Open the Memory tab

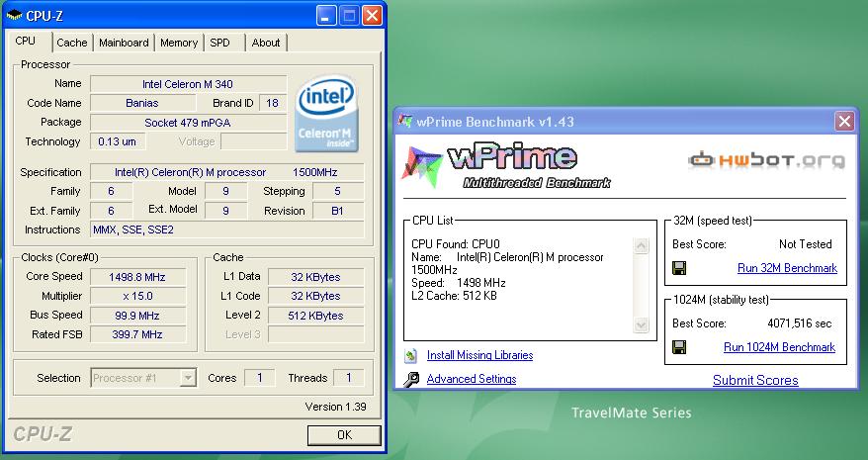pos(179,43)
